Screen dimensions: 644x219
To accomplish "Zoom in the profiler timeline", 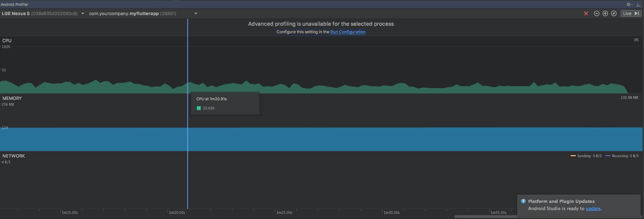I will [x=605, y=13].
